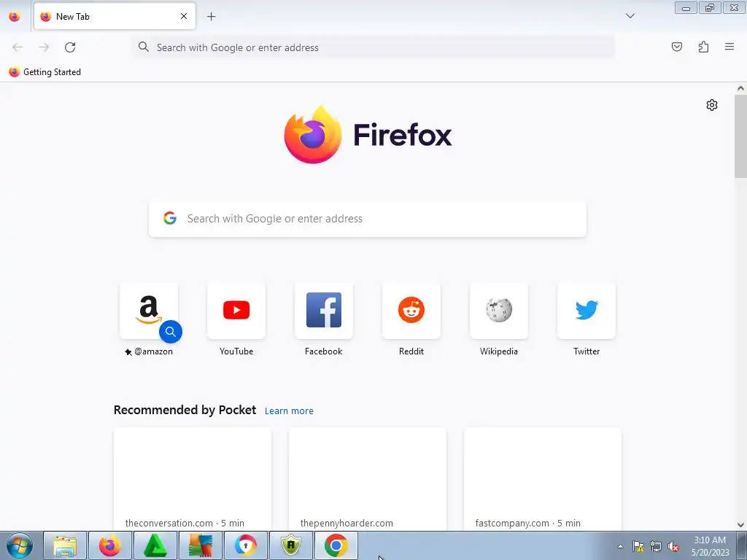Click the search icon in the address bar
The height and width of the screenshot is (560, 747).
144,47
